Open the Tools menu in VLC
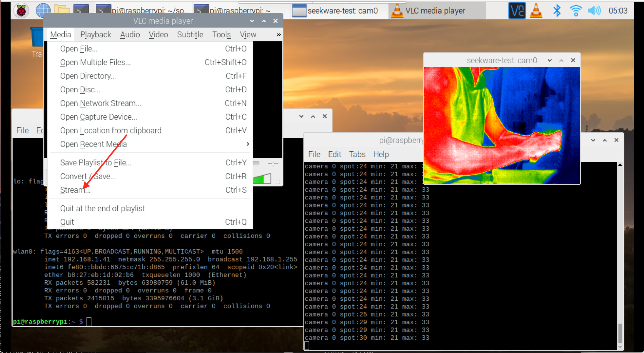The height and width of the screenshot is (353, 644). pos(221,34)
